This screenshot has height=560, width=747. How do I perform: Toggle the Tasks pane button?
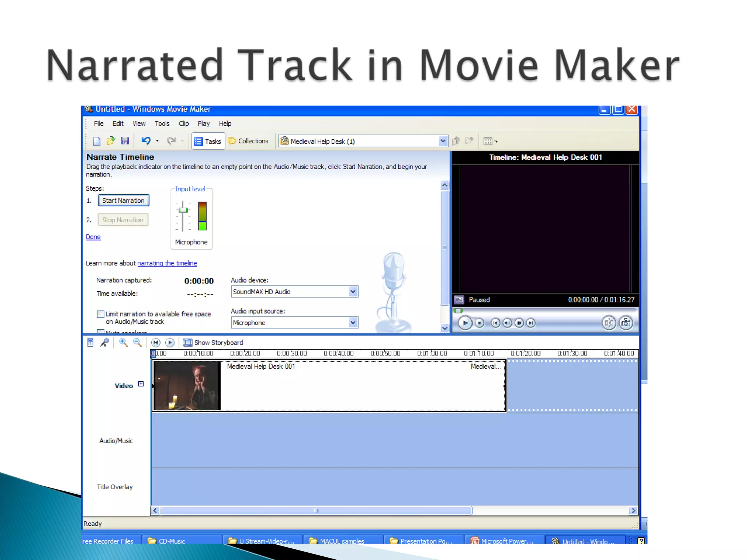tap(208, 141)
